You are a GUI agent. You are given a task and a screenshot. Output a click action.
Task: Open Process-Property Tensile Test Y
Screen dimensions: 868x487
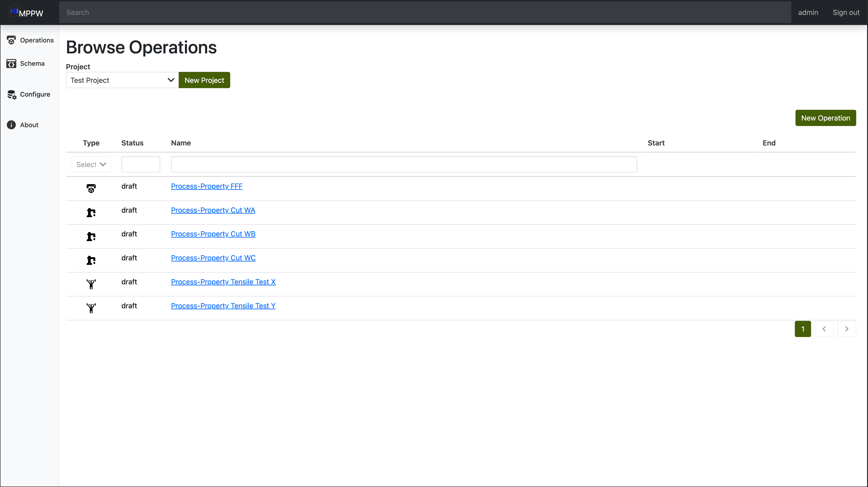pyautogui.click(x=223, y=306)
